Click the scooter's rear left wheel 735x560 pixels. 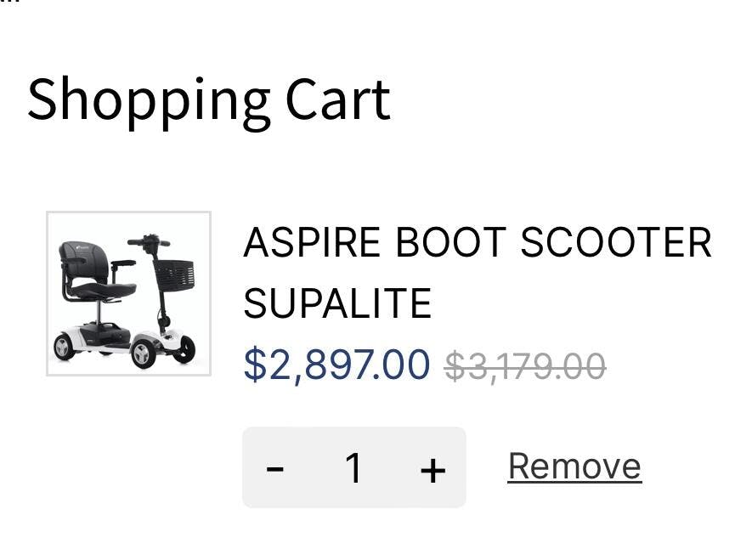click(x=64, y=346)
